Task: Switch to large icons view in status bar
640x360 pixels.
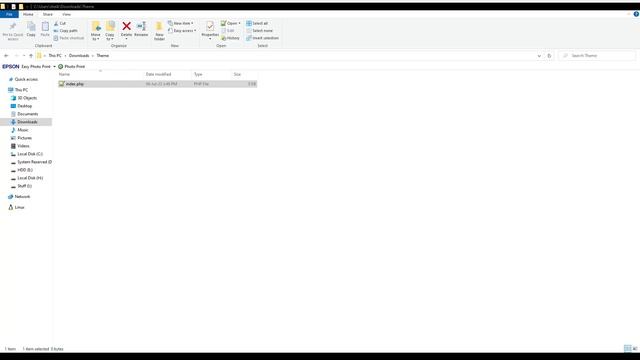Action: (x=635, y=348)
